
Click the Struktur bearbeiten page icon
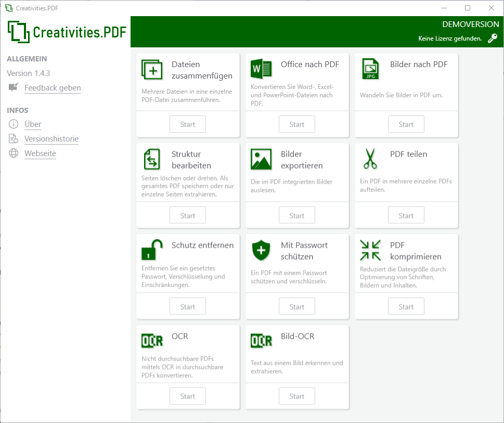[152, 159]
